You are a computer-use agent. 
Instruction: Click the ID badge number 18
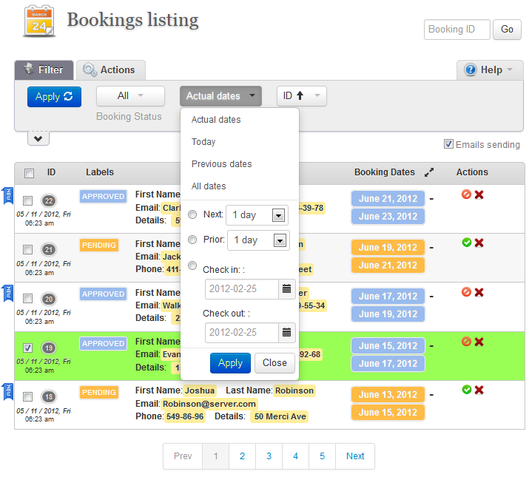point(49,397)
